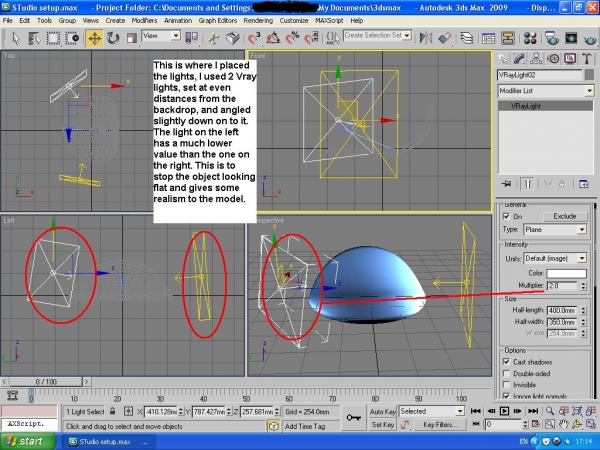Open the MAXScript menu
Screen dimensions: 600x450
pos(329,21)
